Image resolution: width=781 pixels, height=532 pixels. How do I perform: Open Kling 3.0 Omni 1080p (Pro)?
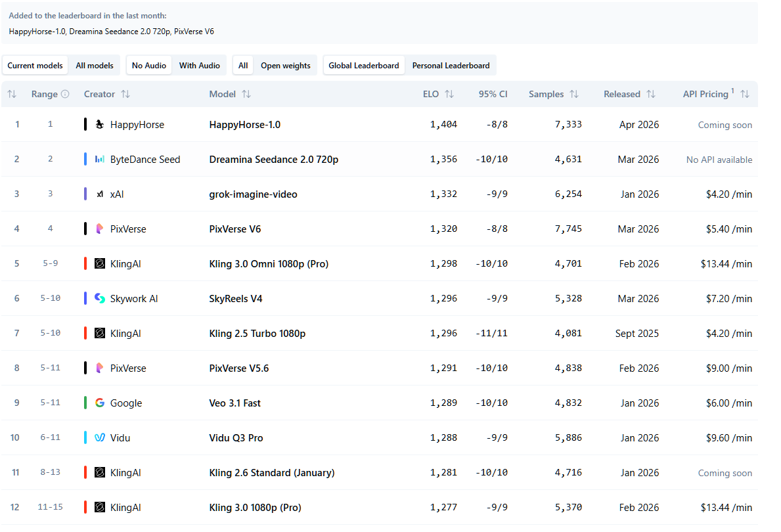(x=269, y=264)
